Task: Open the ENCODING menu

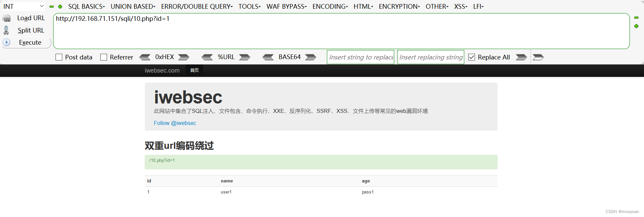Action: [330, 6]
